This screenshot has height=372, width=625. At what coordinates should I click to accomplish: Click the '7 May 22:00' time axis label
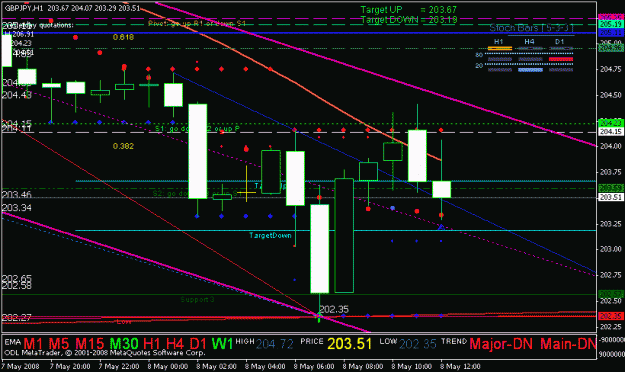coord(119,366)
